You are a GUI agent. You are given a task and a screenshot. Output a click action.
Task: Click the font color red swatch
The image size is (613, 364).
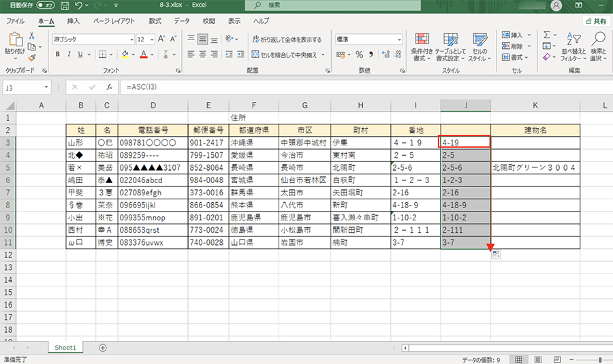142,54
